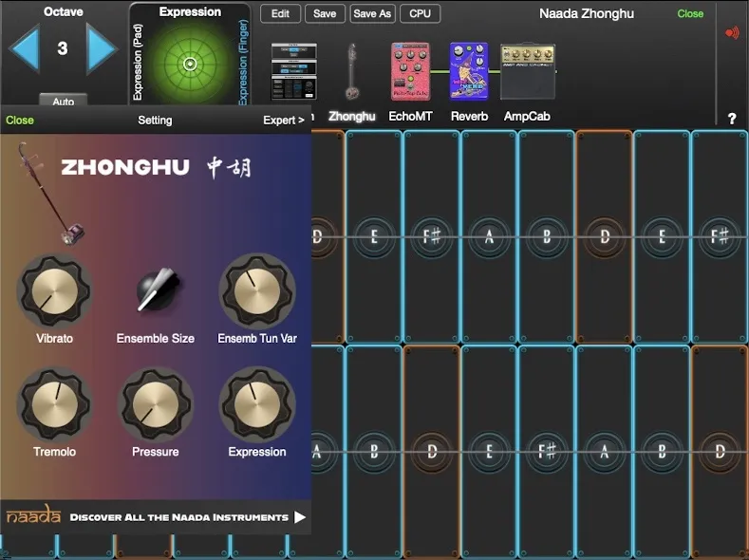Click the Expression (Finger) vertical label
The image size is (749, 560).
[243, 62]
